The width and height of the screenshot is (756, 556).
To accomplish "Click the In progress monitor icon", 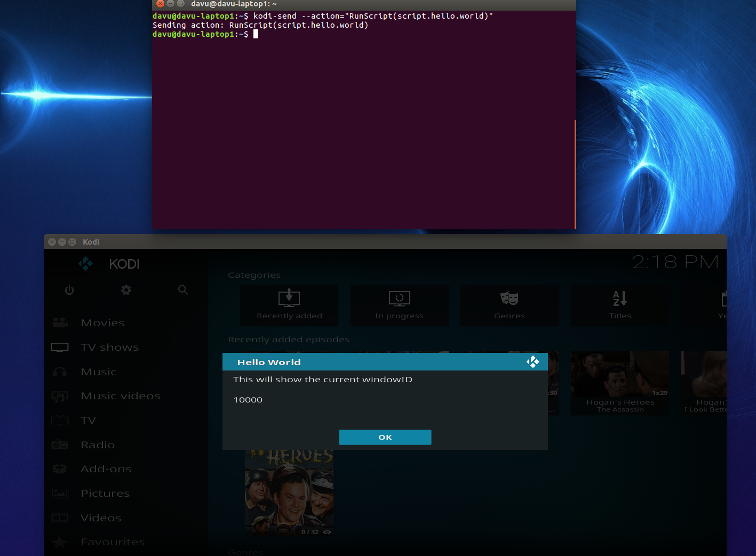I will tap(399, 299).
